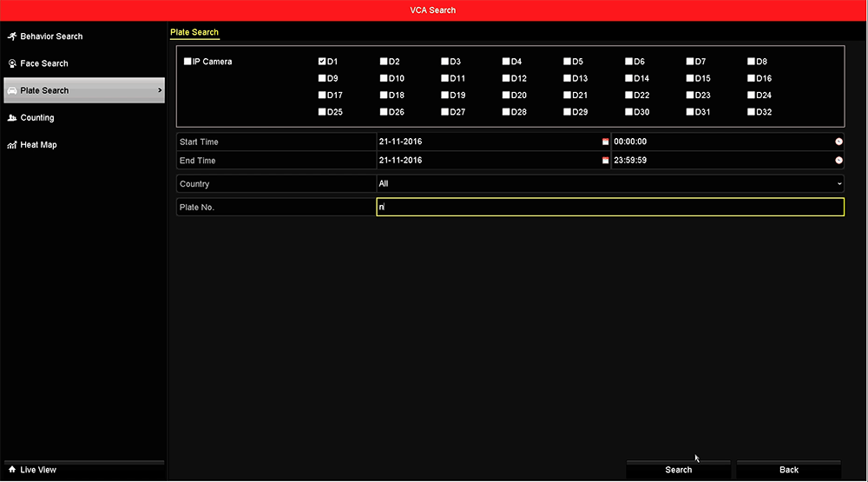The height and width of the screenshot is (482, 868).
Task: Enable camera D29 checkbox
Action: 567,112
